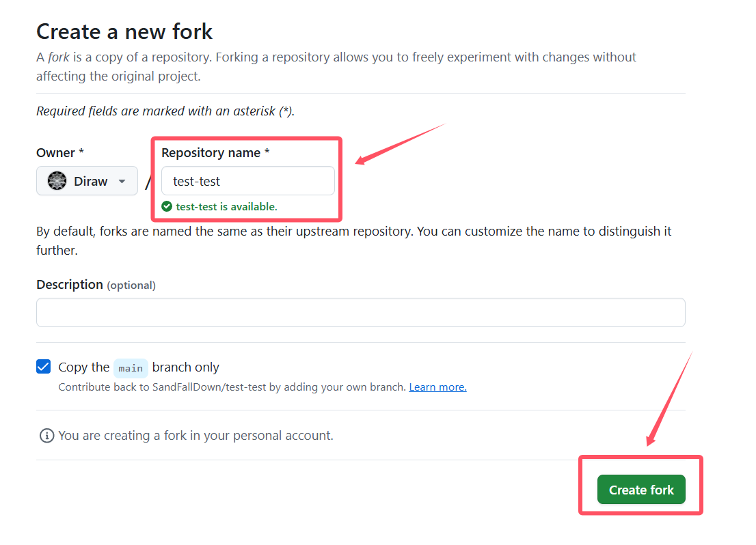Open the Owner dropdown arrow
Screen dimensions: 756x545
[x=122, y=182]
